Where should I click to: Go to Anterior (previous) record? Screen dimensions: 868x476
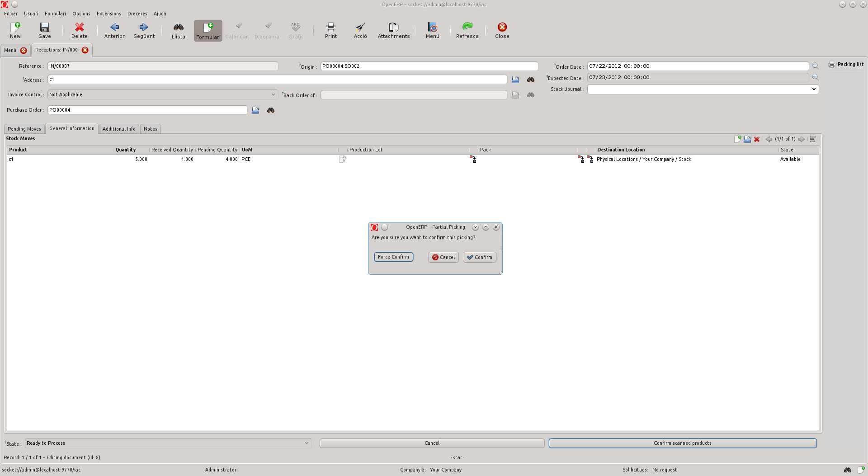tap(114, 30)
